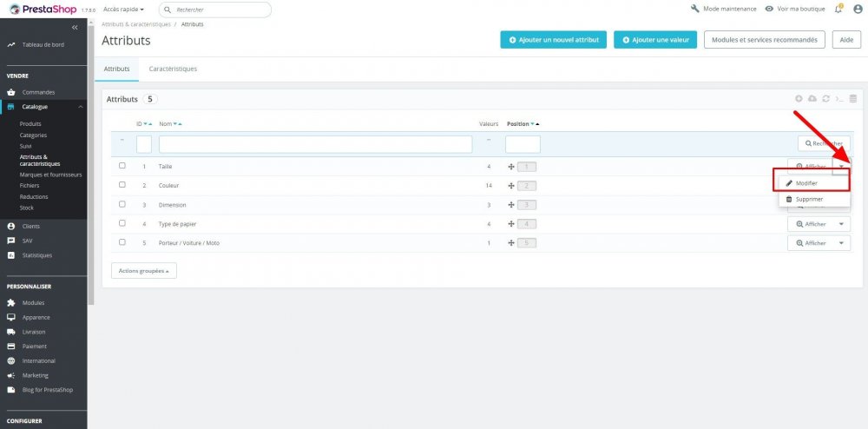Collapse the sidebar with the double-chevron icon

[x=75, y=27]
